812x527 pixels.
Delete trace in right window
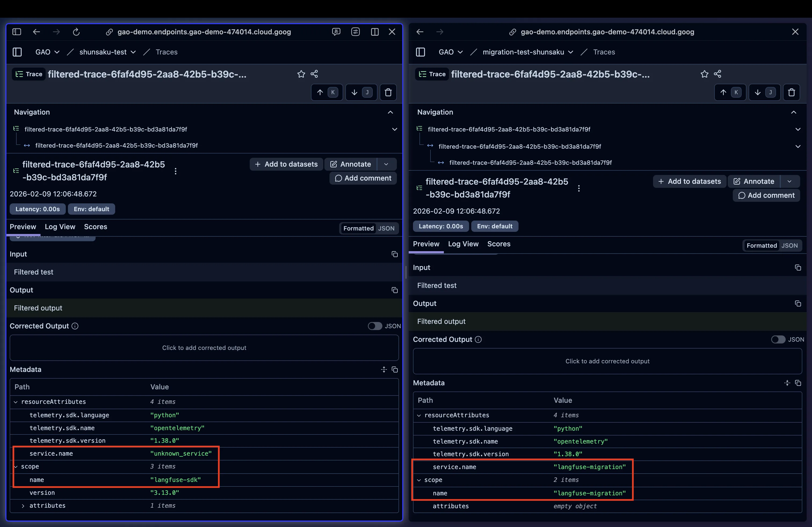coord(792,92)
